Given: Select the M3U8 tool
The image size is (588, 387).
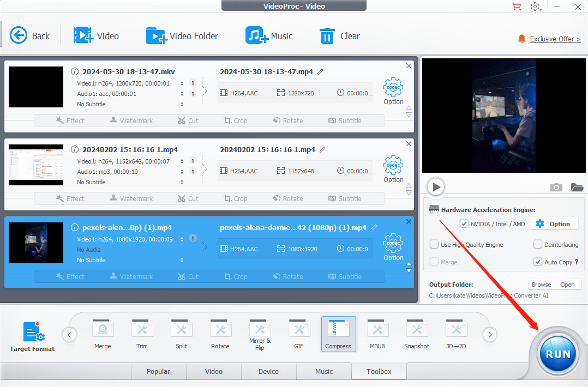Looking at the screenshot, I should pyautogui.click(x=377, y=334).
